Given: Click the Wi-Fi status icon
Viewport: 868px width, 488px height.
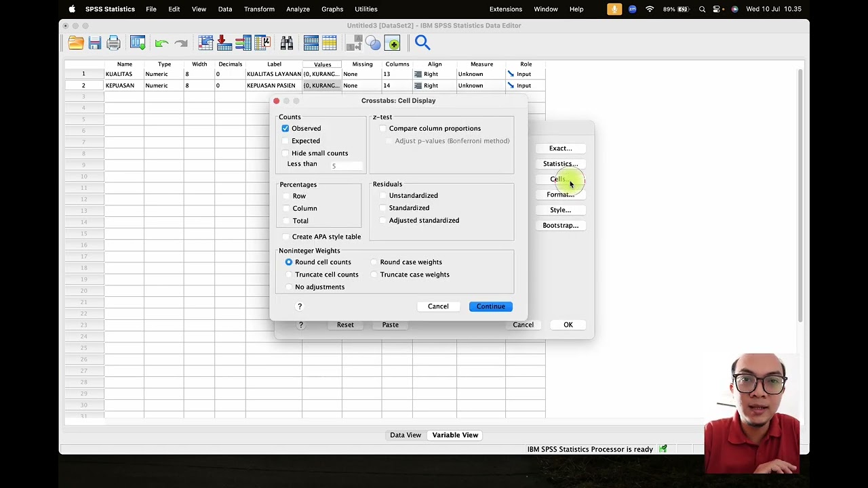Looking at the screenshot, I should (650, 9).
